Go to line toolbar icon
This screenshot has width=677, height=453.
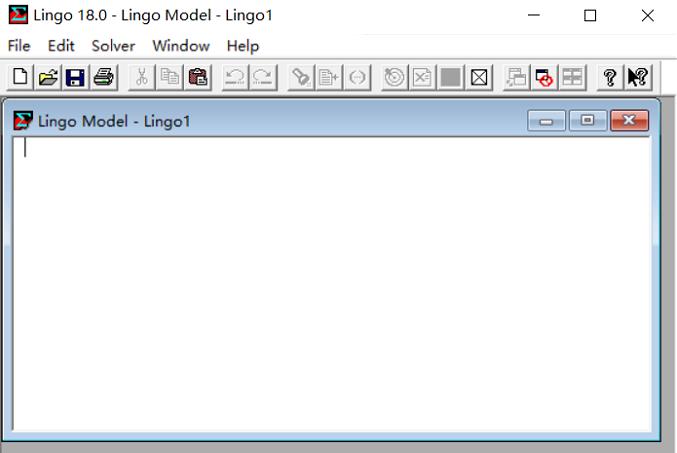pos(329,77)
